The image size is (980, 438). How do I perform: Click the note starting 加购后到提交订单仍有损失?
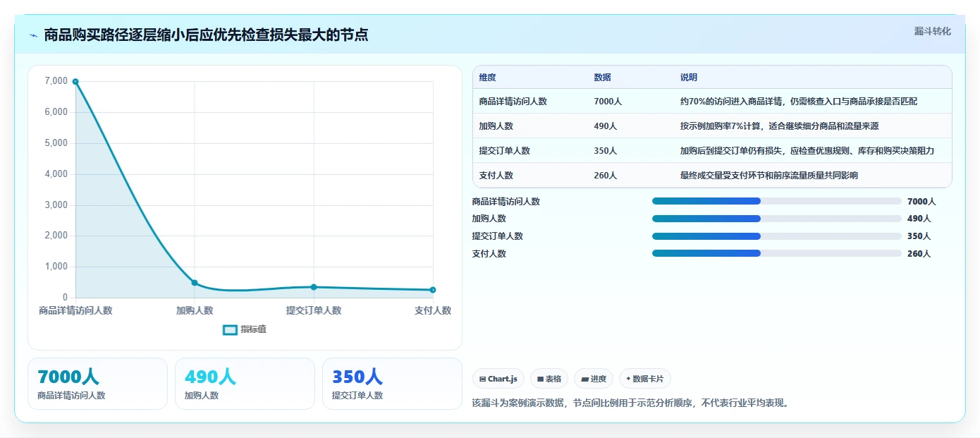click(x=807, y=151)
